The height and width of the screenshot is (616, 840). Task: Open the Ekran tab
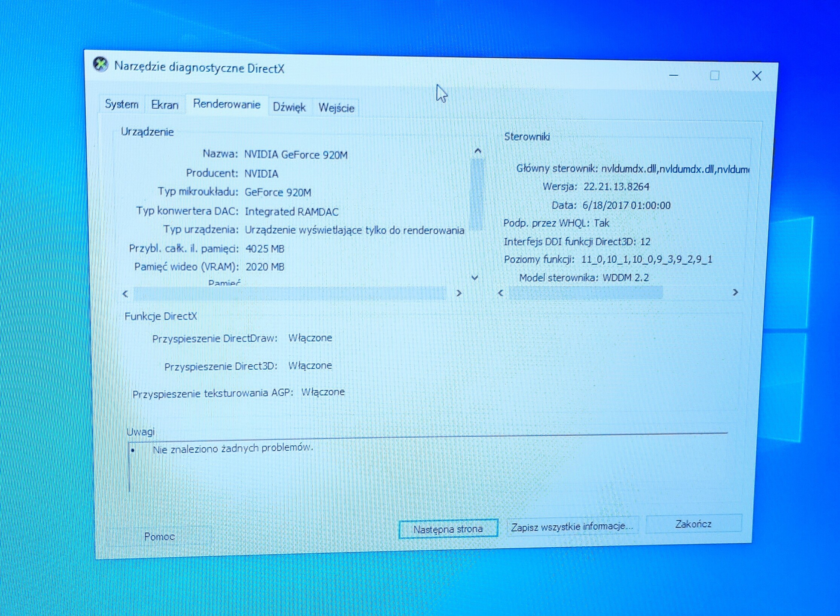coord(165,105)
